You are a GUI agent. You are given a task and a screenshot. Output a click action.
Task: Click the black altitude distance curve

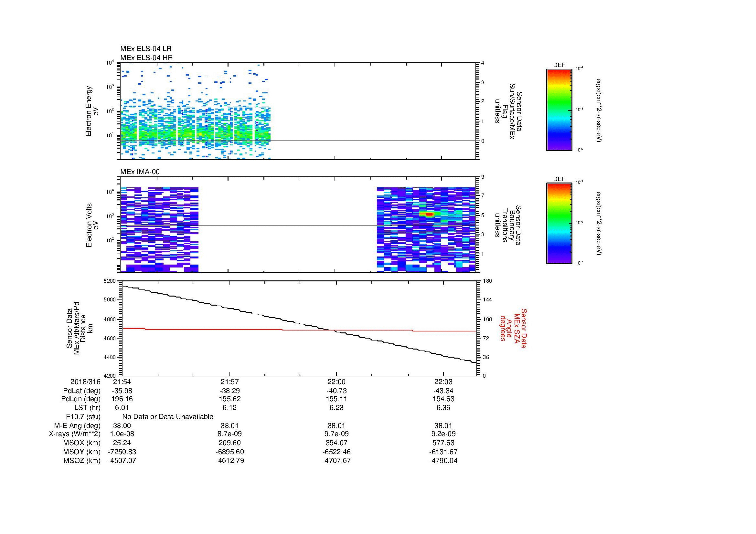pyautogui.click(x=299, y=324)
